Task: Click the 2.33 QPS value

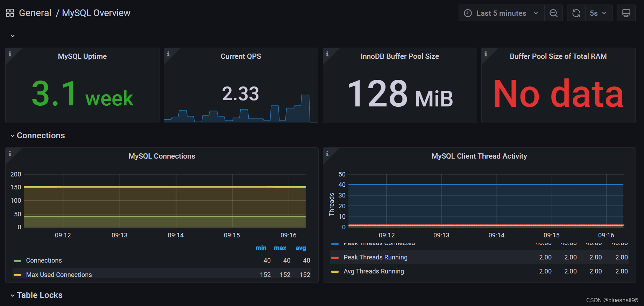Action: pos(241,94)
